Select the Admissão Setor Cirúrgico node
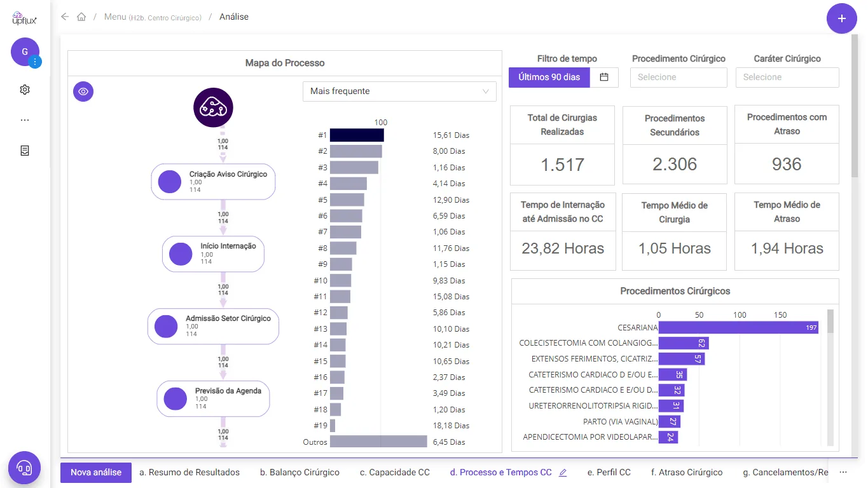 click(x=213, y=326)
